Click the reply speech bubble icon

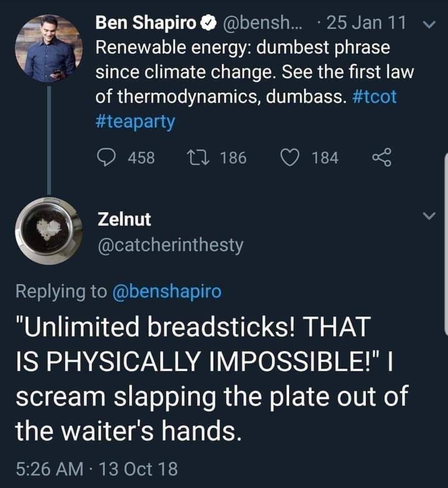[106, 158]
